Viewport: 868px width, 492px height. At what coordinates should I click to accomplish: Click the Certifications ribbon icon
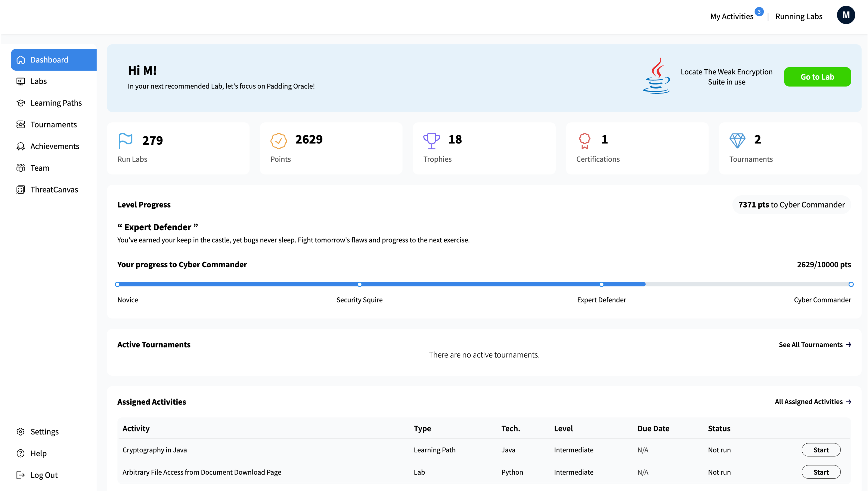pos(585,141)
